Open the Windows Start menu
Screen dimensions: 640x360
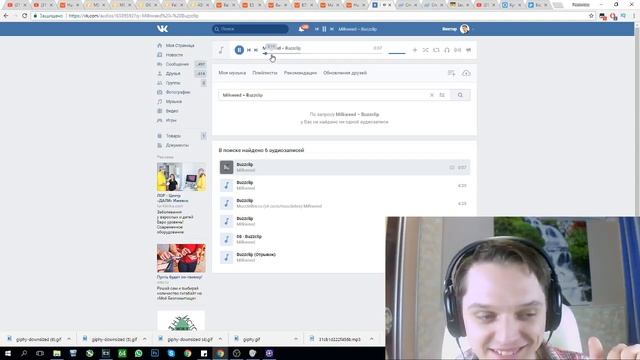7,353
